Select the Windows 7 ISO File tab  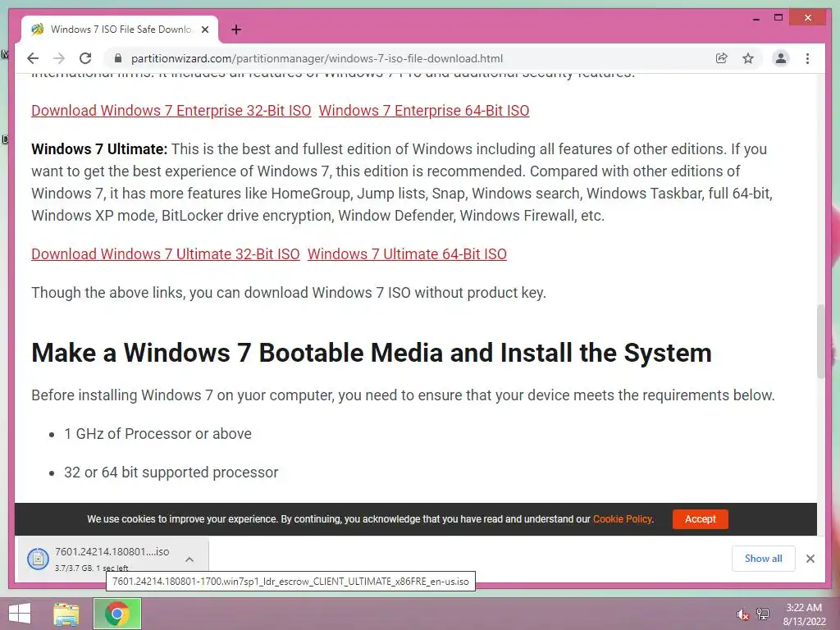[120, 30]
